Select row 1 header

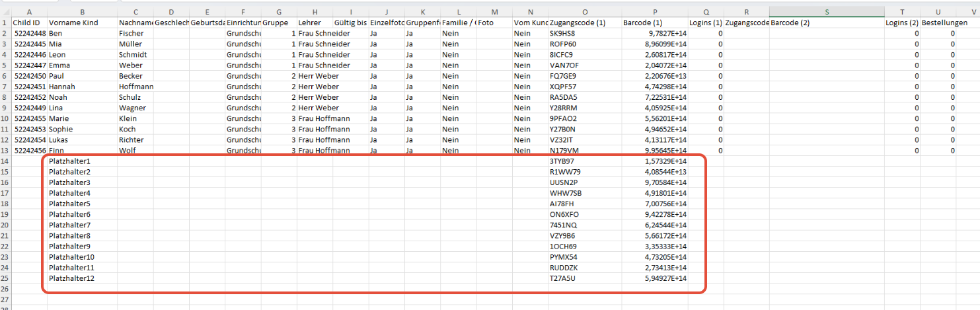tap(5, 23)
